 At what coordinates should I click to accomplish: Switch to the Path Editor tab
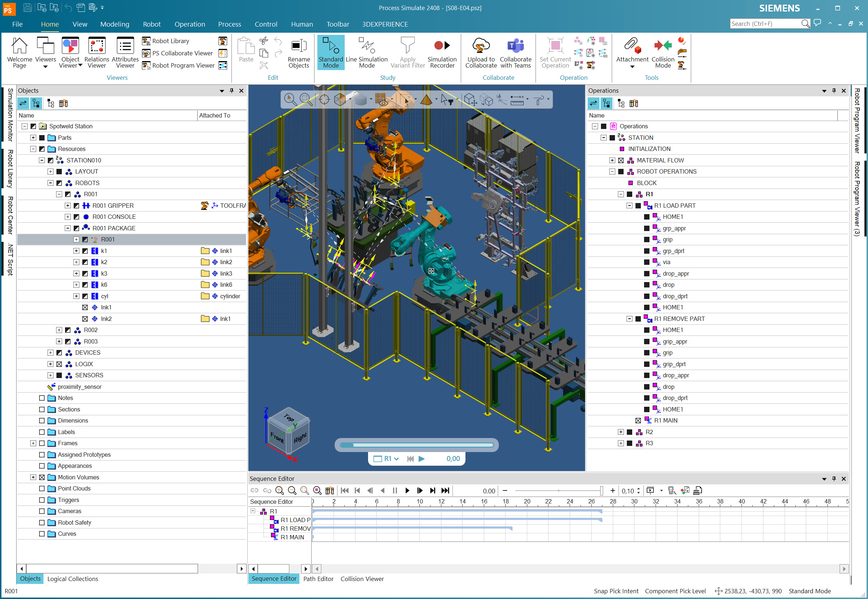click(x=318, y=579)
